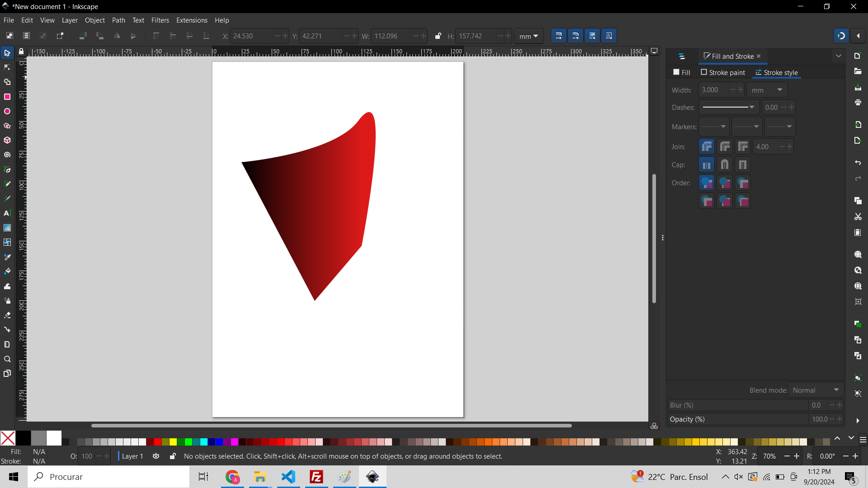The height and width of the screenshot is (488, 868).
Task: Select the Ellipse tool
Action: click(x=7, y=111)
